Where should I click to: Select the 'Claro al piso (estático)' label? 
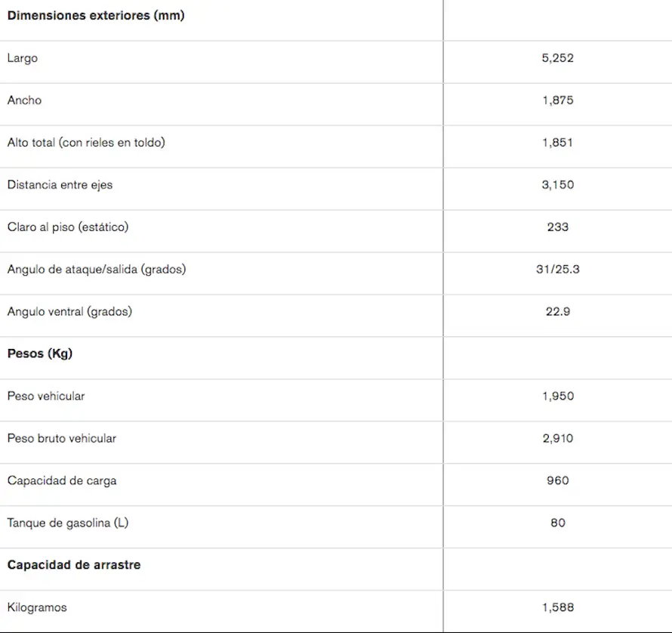pyautogui.click(x=68, y=227)
